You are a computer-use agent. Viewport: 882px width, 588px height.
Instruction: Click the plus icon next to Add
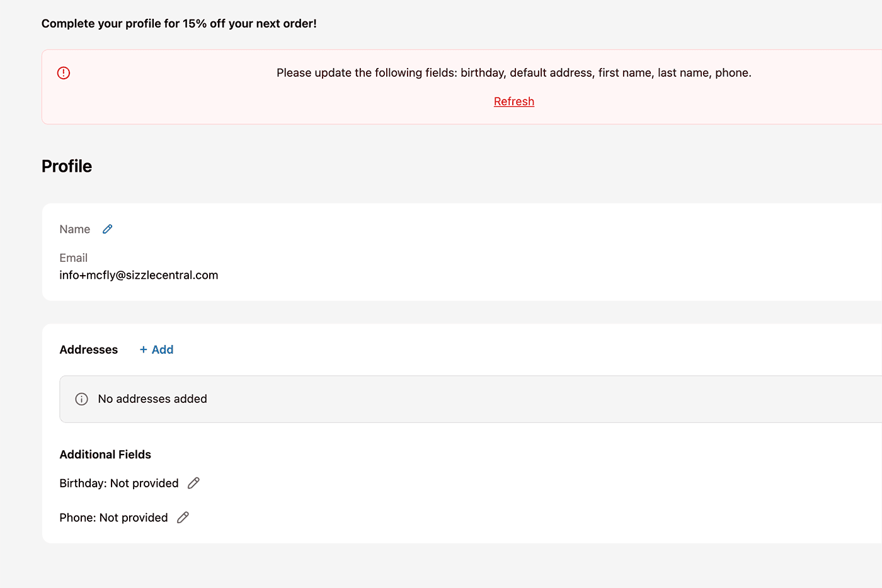click(x=144, y=349)
